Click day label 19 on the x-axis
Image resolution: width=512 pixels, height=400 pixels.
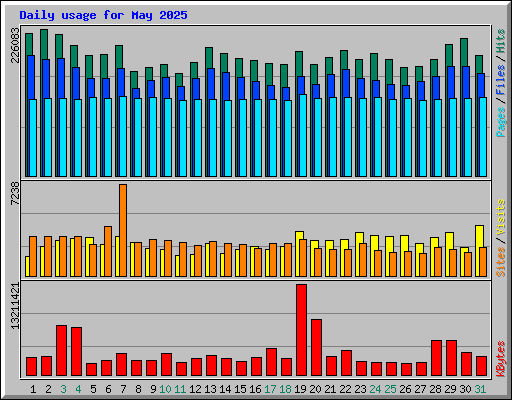[300, 389]
